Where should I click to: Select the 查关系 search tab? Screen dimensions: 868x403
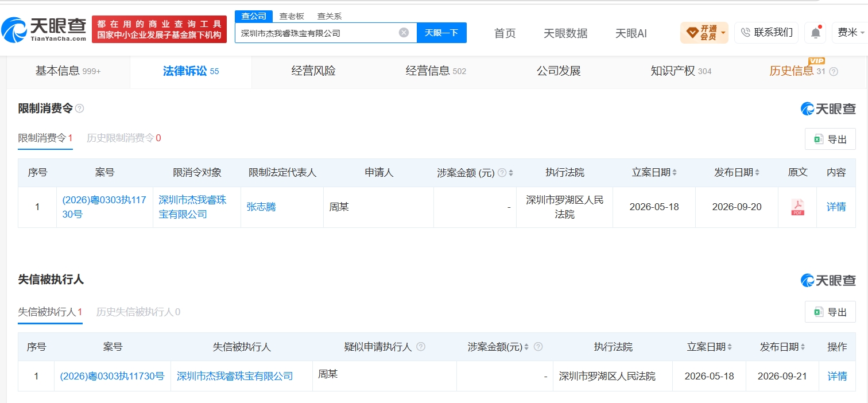[330, 16]
